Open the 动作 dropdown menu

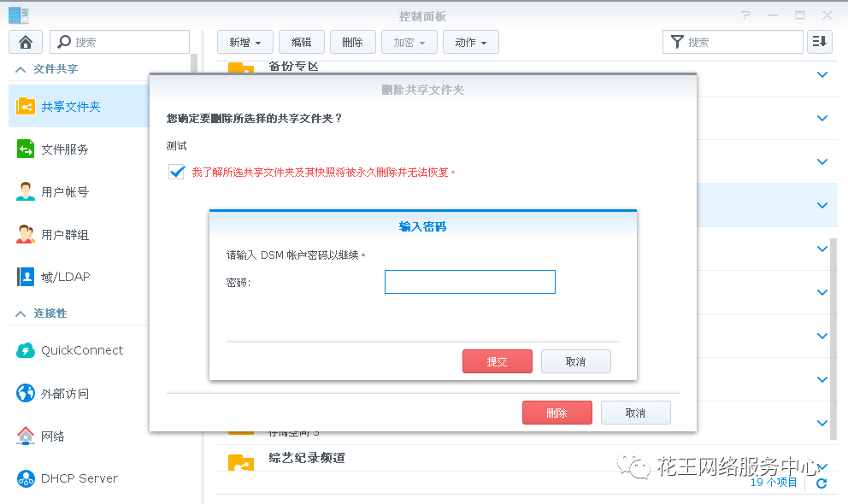coord(470,41)
